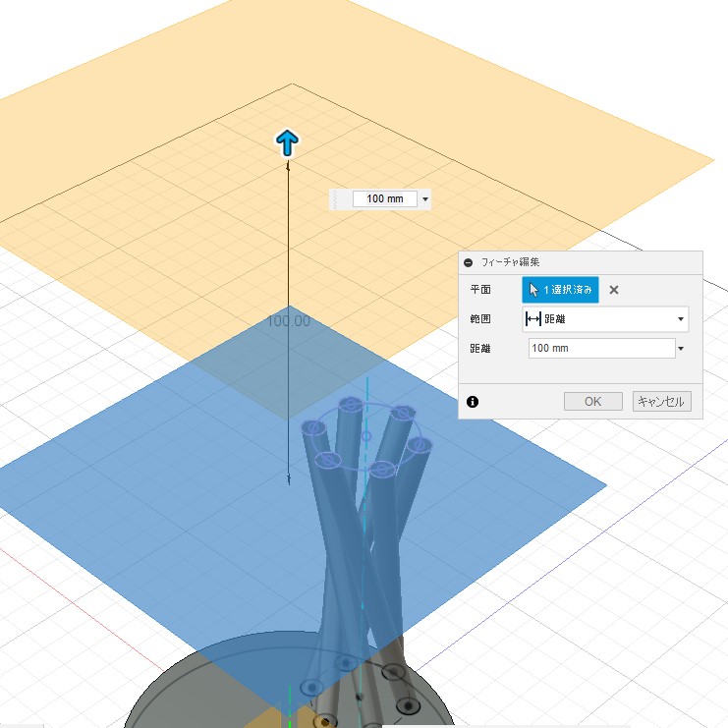Image resolution: width=728 pixels, height=728 pixels.
Task: Click the フィーチャ編集 dialog title
Action: click(510, 262)
